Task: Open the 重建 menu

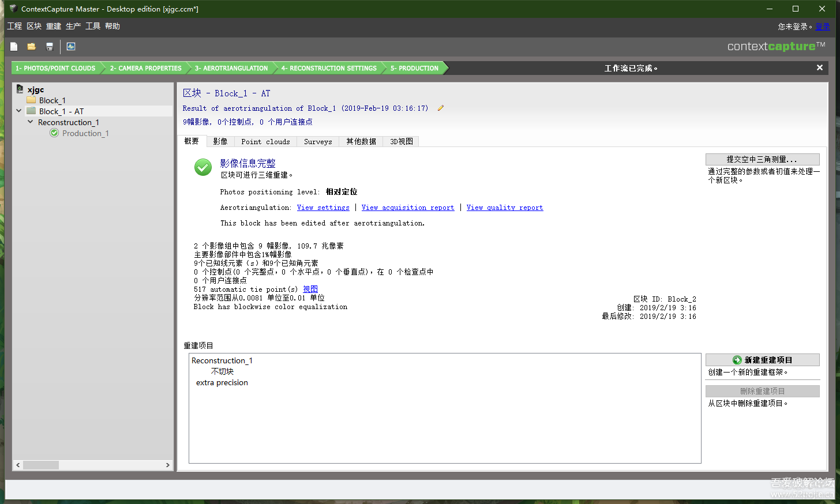Action: (54, 26)
